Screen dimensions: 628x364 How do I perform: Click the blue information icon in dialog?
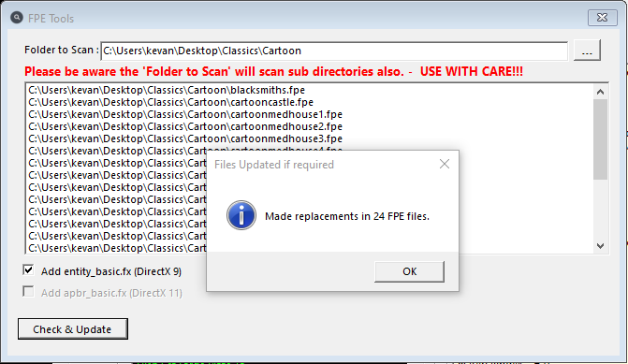pyautogui.click(x=241, y=215)
